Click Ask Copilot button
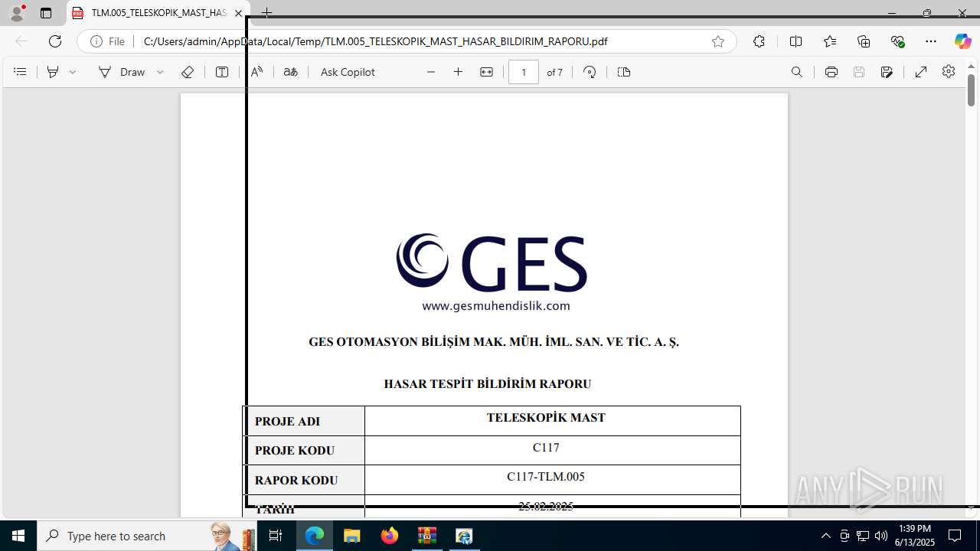Viewport: 980px width, 551px height. [348, 72]
